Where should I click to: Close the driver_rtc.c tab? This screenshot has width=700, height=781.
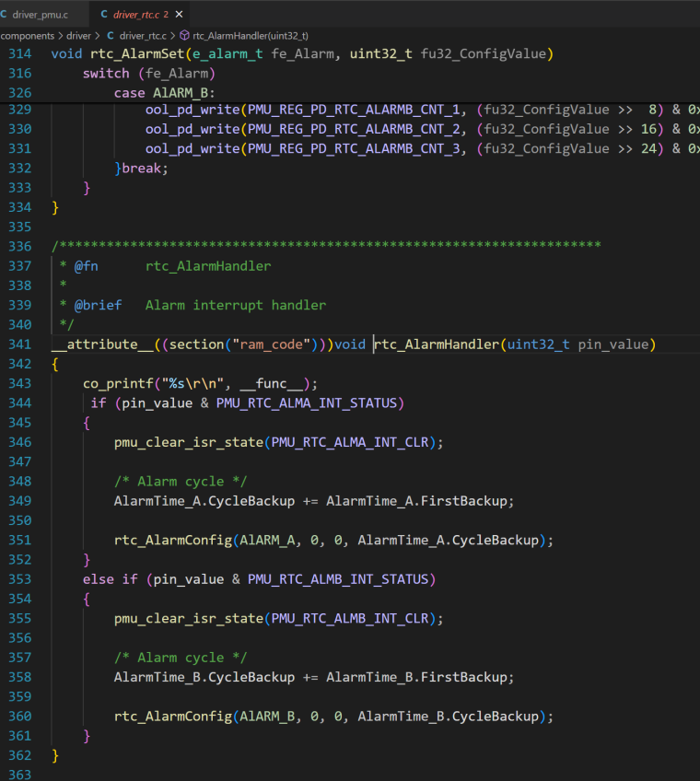click(x=179, y=15)
